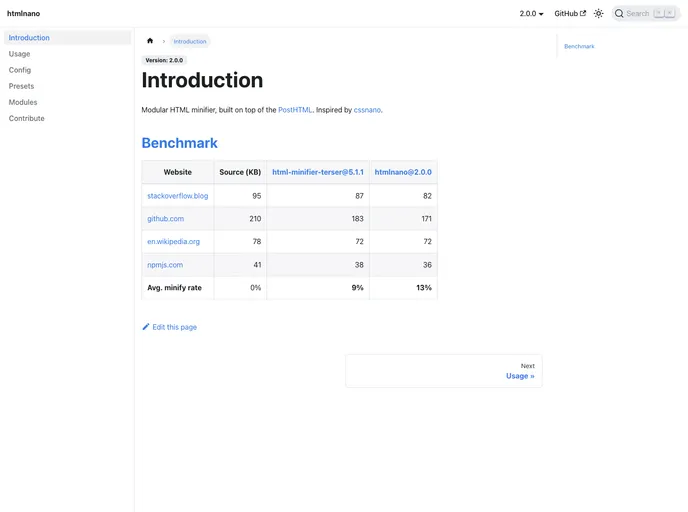Open the Contribute sidebar item

(68, 118)
